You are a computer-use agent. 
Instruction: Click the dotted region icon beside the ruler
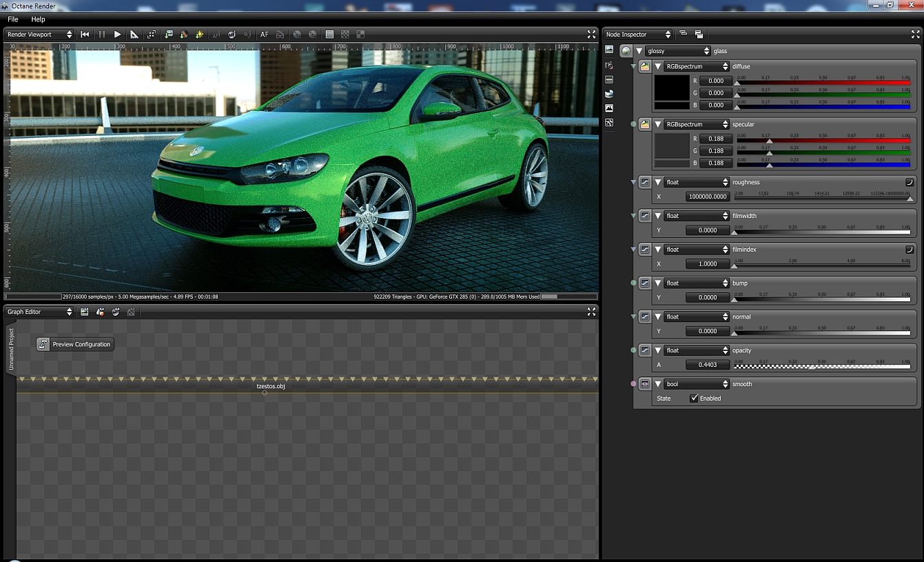click(x=152, y=34)
